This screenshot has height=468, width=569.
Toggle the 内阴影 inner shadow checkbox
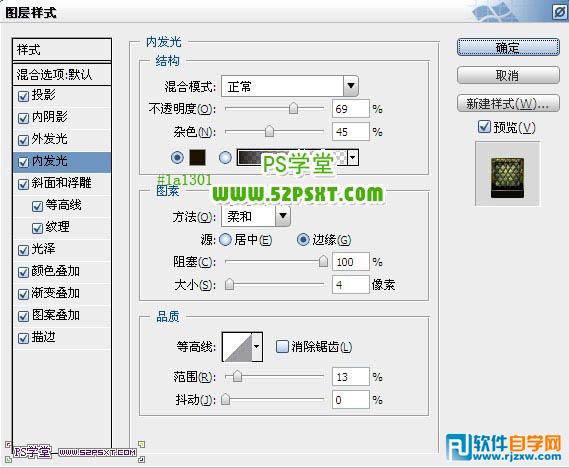click(23, 118)
